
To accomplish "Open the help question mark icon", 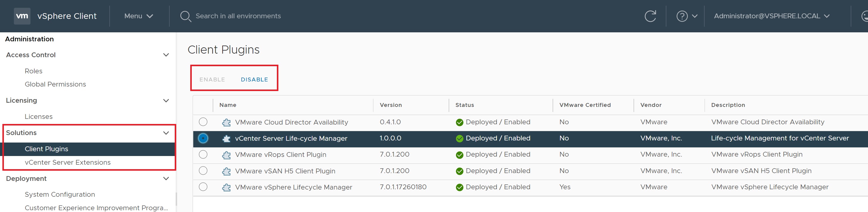I will (682, 16).
